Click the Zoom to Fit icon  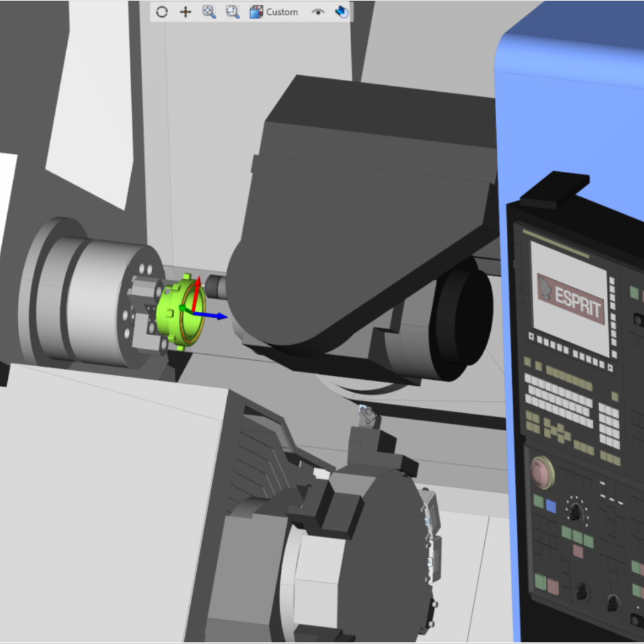(209, 12)
